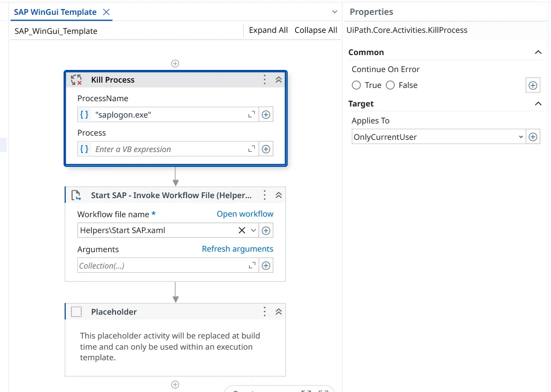Click the Kill Process title text
Image resolution: width=551 pixels, height=392 pixels.
coord(113,80)
